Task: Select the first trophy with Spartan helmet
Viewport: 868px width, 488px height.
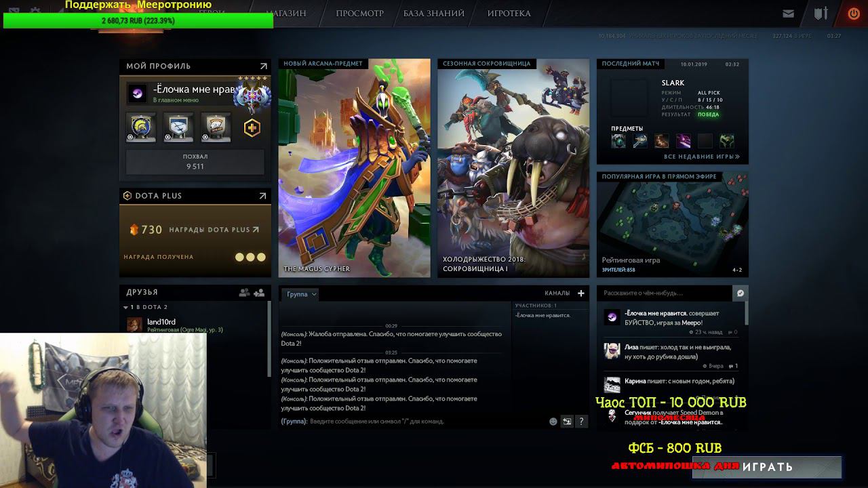Action: [141, 127]
